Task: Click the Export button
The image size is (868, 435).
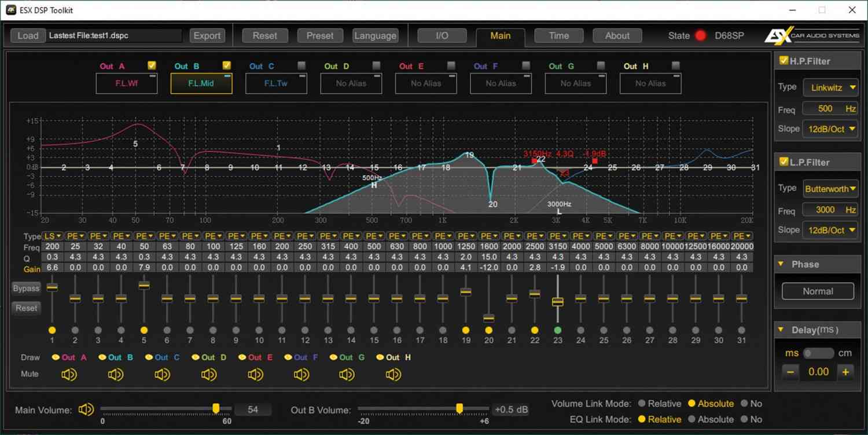Action: (x=207, y=36)
